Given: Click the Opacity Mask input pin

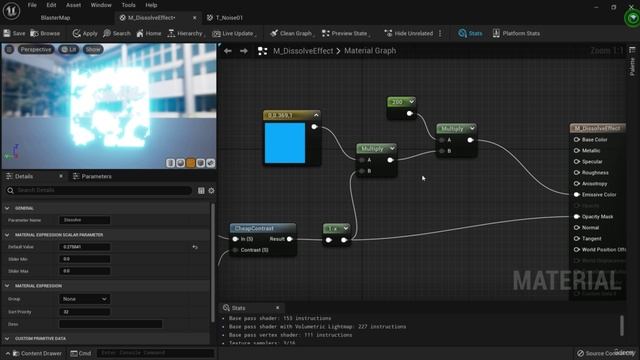Looking at the screenshot, I should pos(577,217).
